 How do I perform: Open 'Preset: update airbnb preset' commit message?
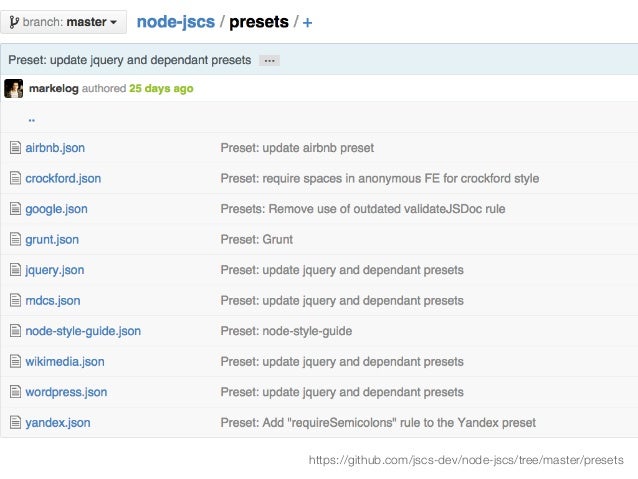click(x=297, y=148)
